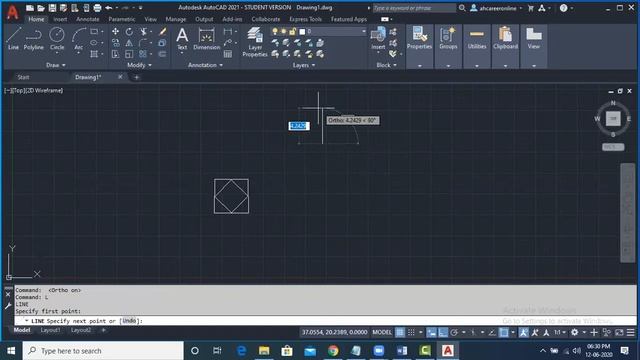Click the Rectangle tool icon
Screen dimensions: 640x360
[x=94, y=31]
